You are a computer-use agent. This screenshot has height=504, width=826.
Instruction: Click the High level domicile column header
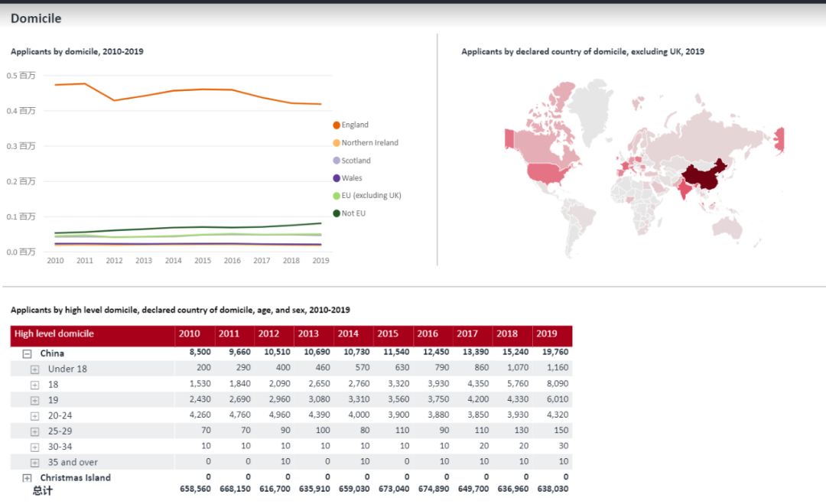click(x=54, y=334)
